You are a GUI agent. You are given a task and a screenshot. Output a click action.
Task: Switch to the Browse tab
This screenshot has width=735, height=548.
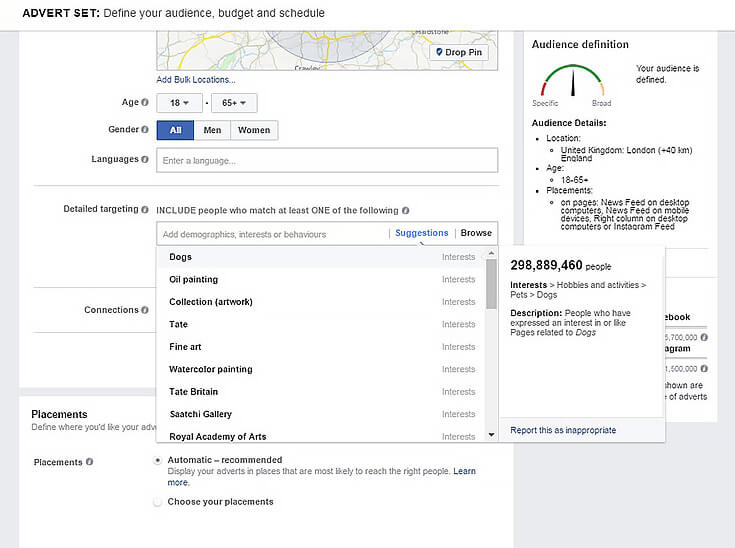coord(476,233)
